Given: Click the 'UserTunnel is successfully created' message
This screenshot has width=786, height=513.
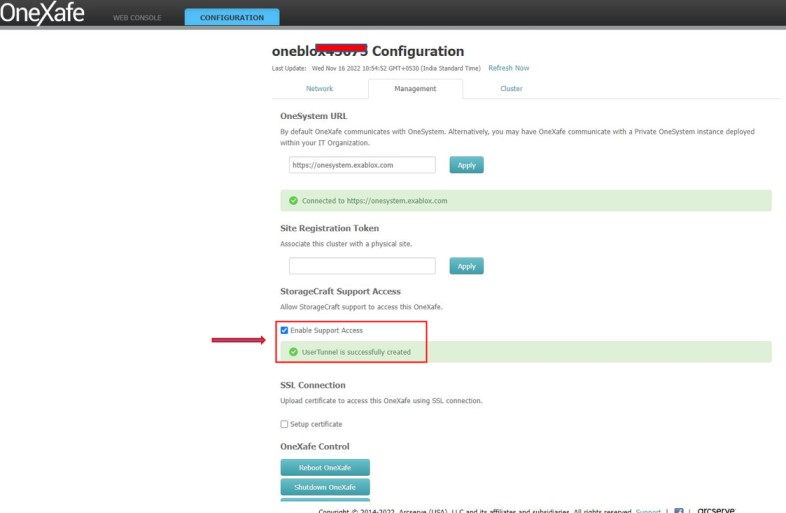Looking at the screenshot, I should click(356, 352).
